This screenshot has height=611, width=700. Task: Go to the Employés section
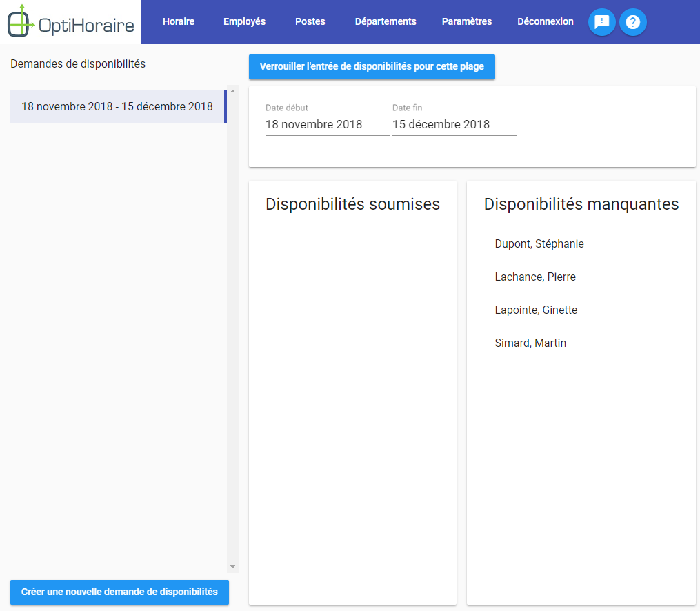point(244,21)
